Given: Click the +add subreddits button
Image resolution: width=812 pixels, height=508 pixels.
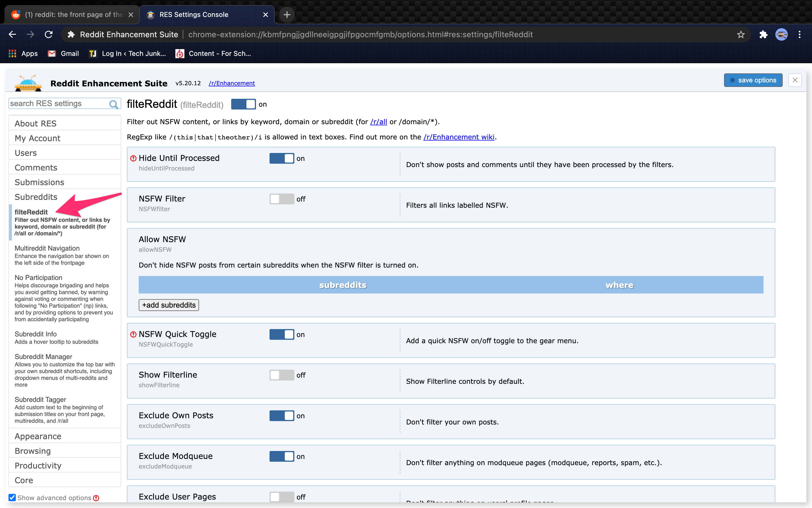Looking at the screenshot, I should 169,305.
